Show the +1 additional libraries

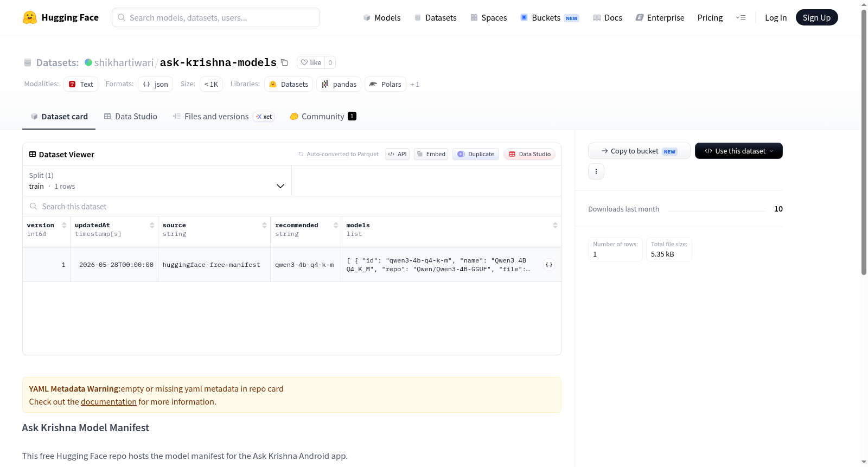[415, 84]
